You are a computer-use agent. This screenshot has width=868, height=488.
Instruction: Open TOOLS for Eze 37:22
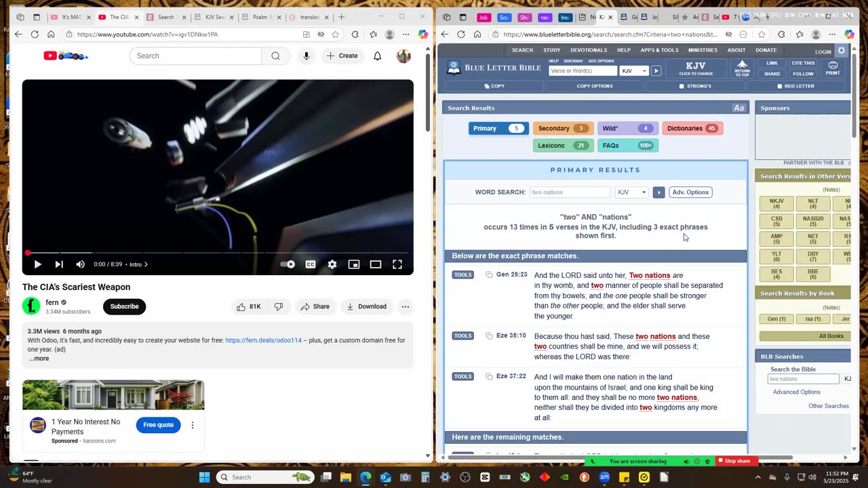point(462,376)
